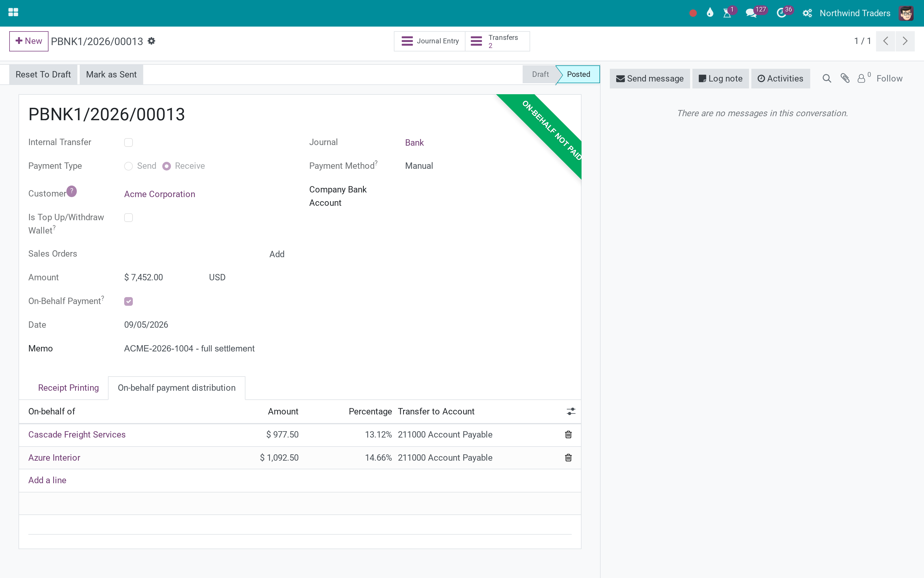Open user avatar menu
Viewport: 924px width, 578px height.
click(906, 13)
